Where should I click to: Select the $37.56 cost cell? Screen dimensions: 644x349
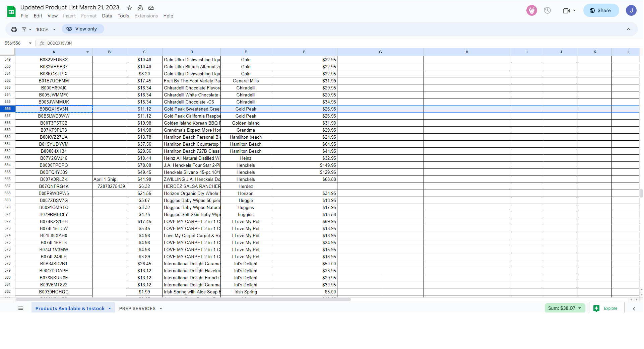(x=144, y=144)
